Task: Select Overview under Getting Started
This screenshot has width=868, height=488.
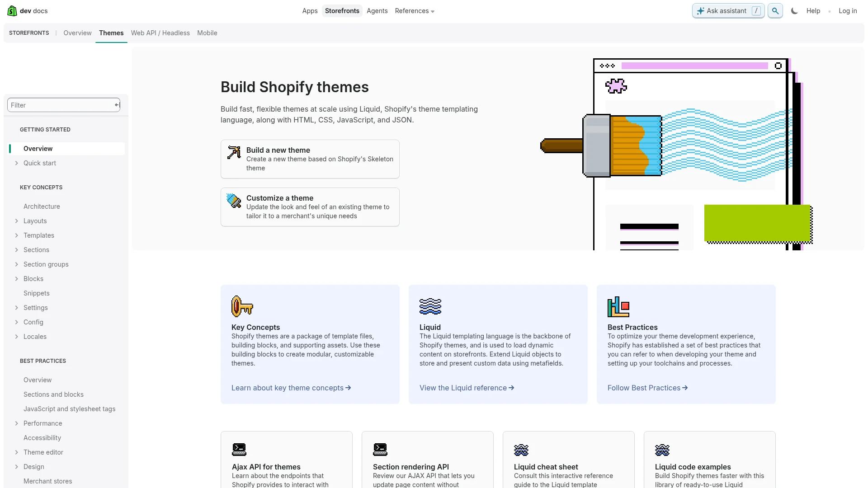Action: 67,149
